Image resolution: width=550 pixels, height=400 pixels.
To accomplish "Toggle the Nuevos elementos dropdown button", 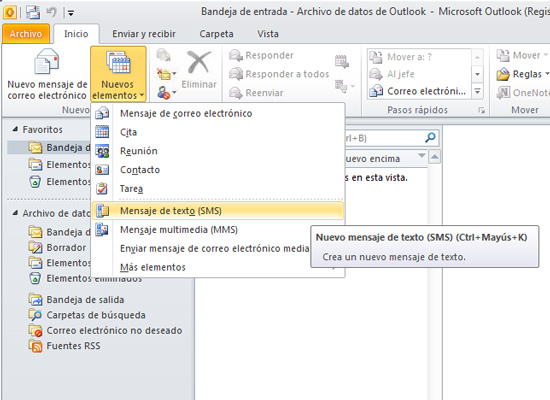I will tap(118, 74).
